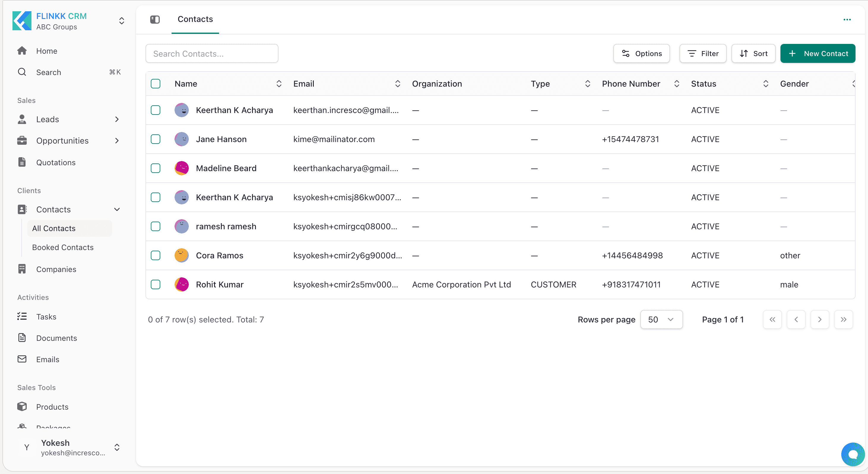Sort by Name column arrows
Viewport: 868px width, 474px height.
pos(279,83)
